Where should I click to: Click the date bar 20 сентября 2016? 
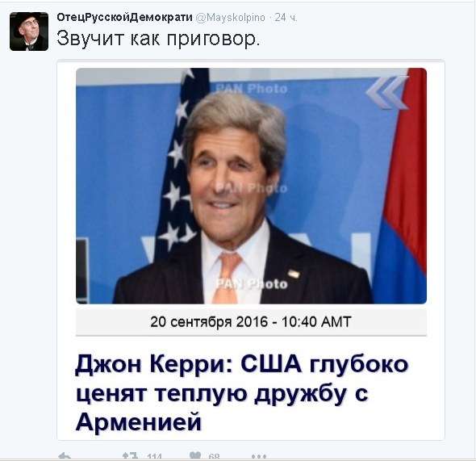pyautogui.click(x=251, y=322)
